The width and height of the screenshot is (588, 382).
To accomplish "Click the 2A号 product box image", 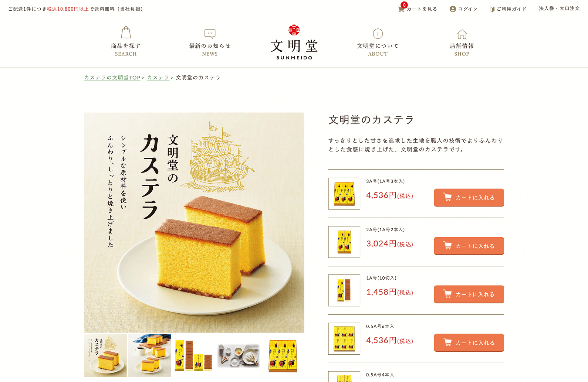I will [344, 242].
